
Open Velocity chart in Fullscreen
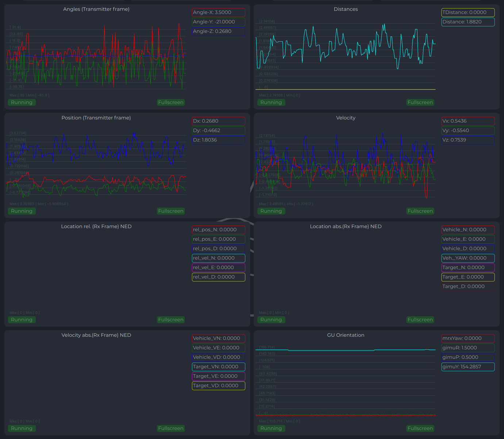click(x=420, y=211)
